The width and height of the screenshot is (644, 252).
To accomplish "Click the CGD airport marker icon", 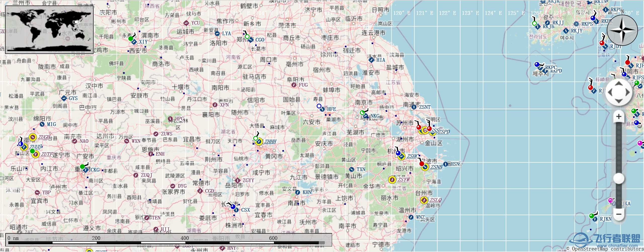I will pos(200,191).
